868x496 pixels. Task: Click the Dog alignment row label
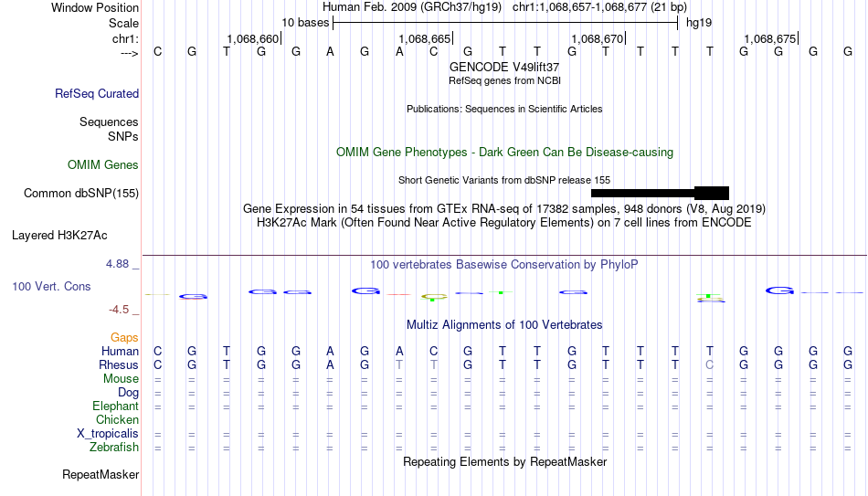coord(129,393)
